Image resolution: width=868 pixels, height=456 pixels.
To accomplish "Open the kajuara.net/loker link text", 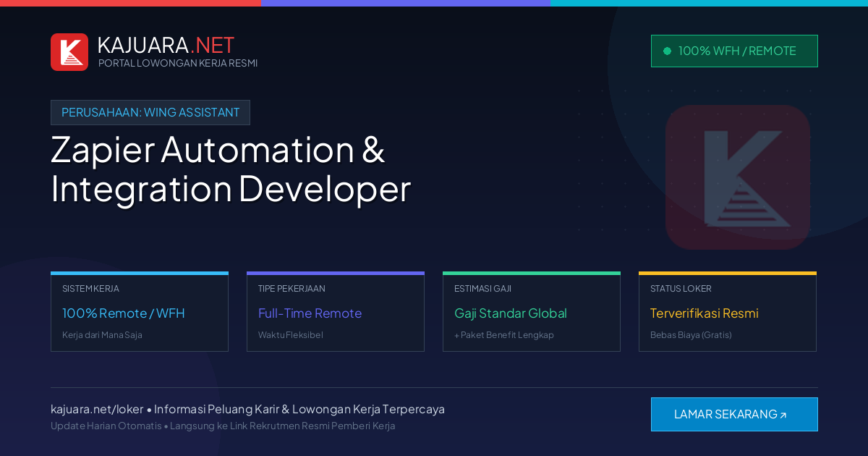I will click(x=97, y=409).
